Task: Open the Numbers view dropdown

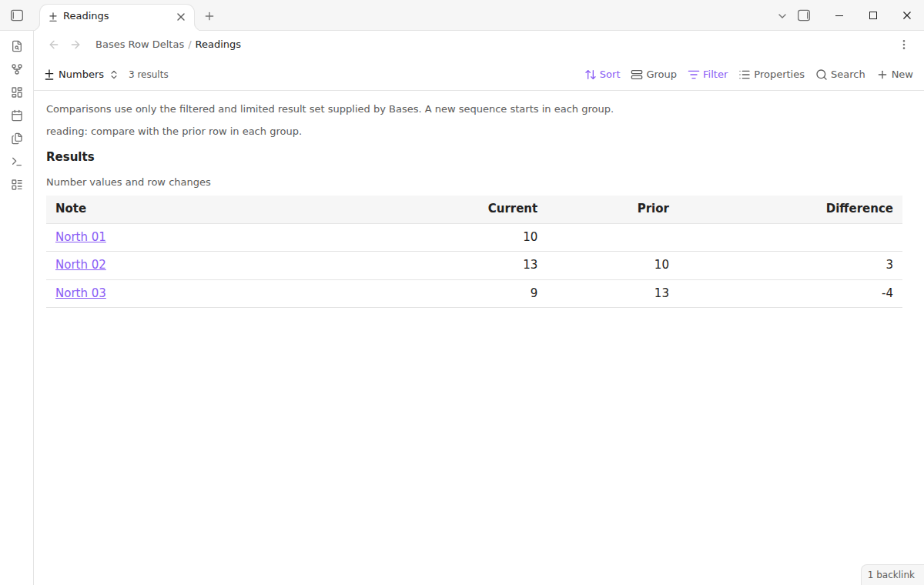Action: click(82, 75)
